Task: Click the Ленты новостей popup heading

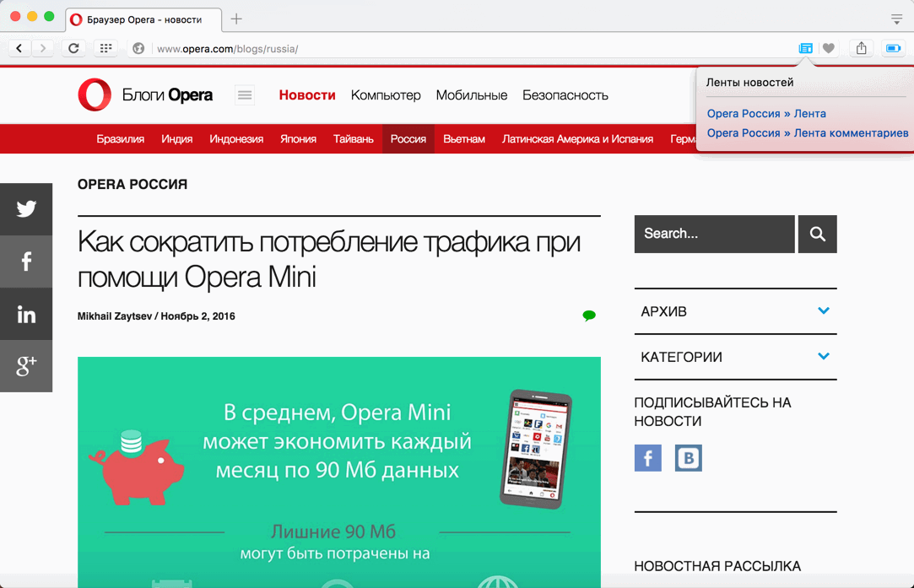Action: 749,82
